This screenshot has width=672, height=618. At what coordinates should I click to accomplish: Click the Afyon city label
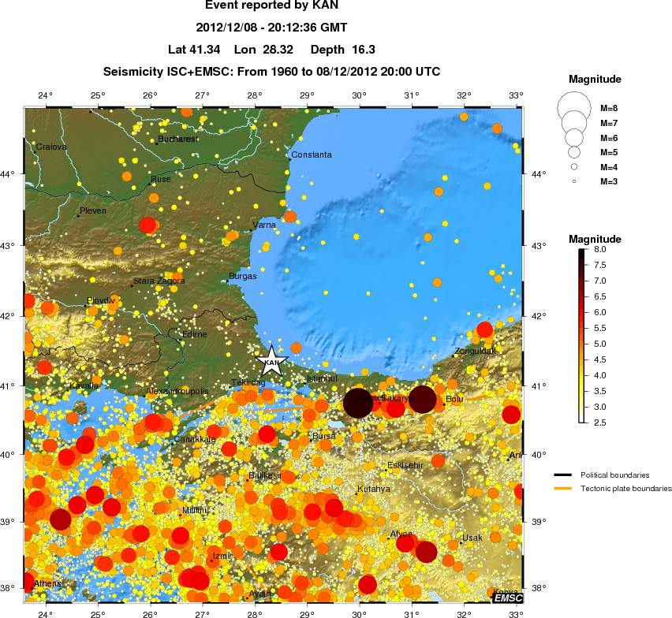click(401, 534)
